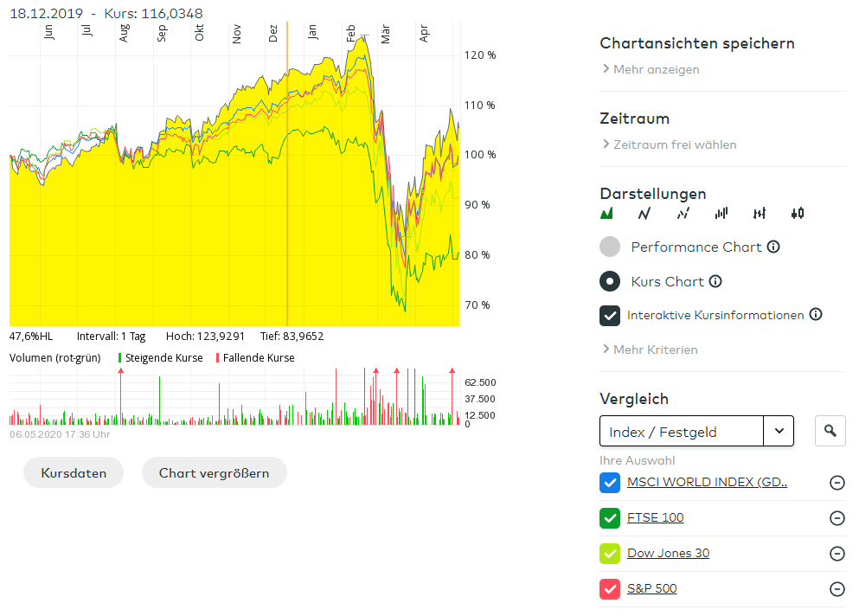
Task: Switch to the solid line chart icon
Action: [x=644, y=213]
